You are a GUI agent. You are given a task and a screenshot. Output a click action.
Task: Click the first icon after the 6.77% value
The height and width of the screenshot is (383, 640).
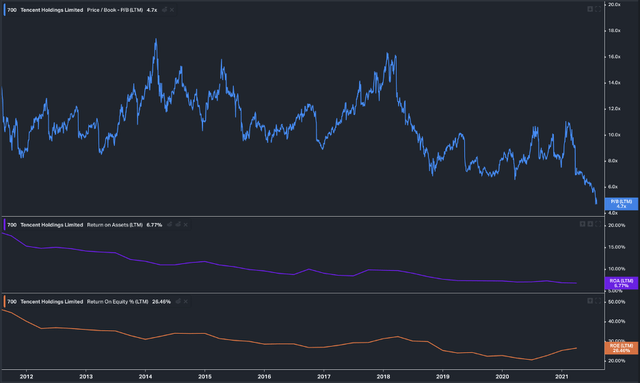pos(169,225)
